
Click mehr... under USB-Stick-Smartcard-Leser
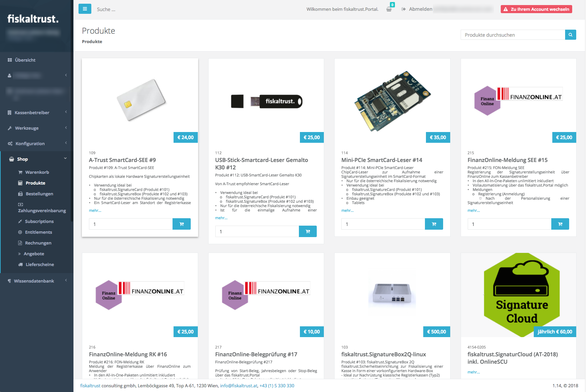click(221, 218)
